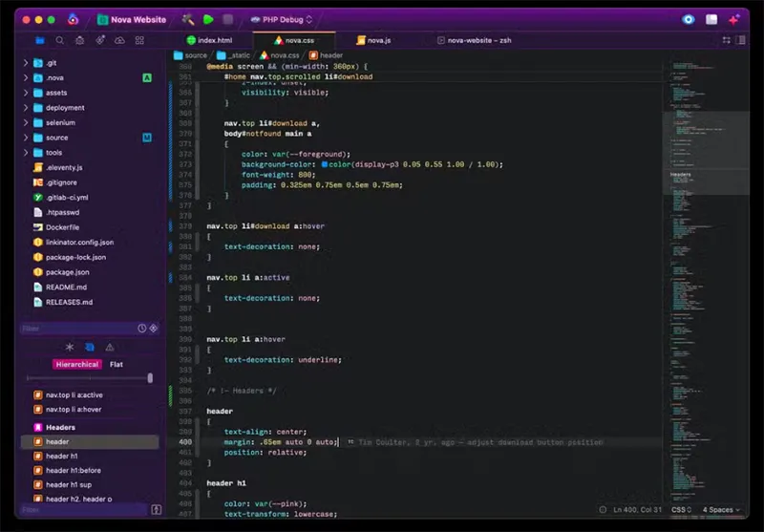Screen dimensions: 764x532
Task: Click the pink sparkle icon in the toolbar
Action: pyautogui.click(x=734, y=19)
